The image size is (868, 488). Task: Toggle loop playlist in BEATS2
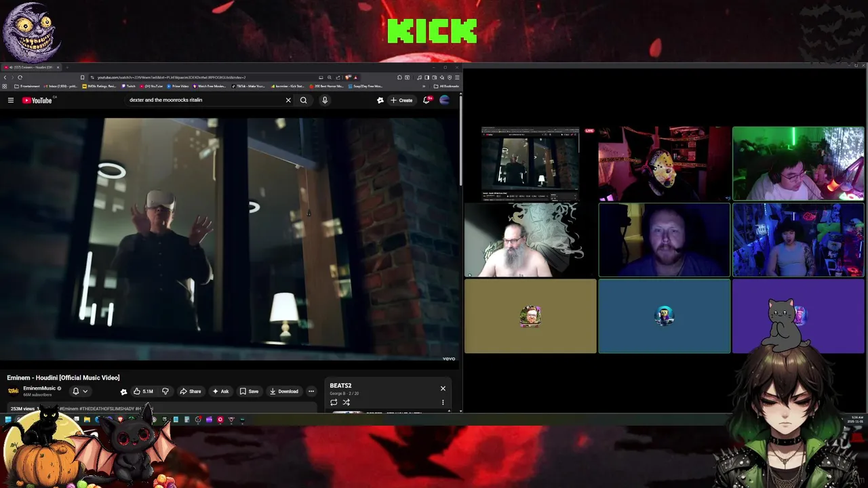click(334, 403)
